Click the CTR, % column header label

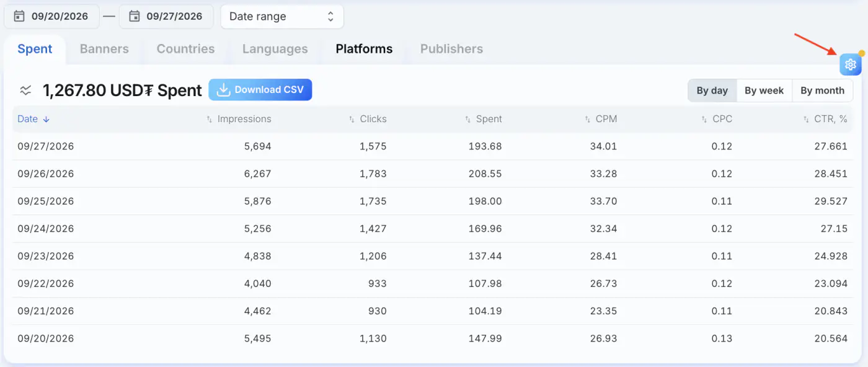831,119
